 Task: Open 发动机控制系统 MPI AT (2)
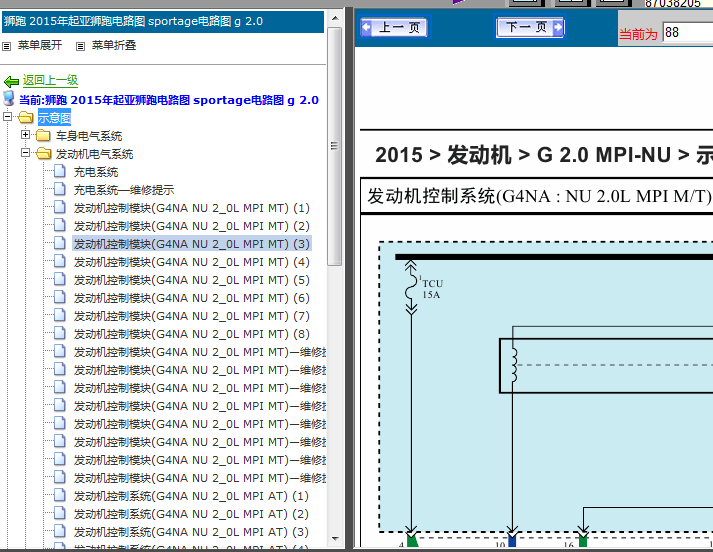point(191,514)
